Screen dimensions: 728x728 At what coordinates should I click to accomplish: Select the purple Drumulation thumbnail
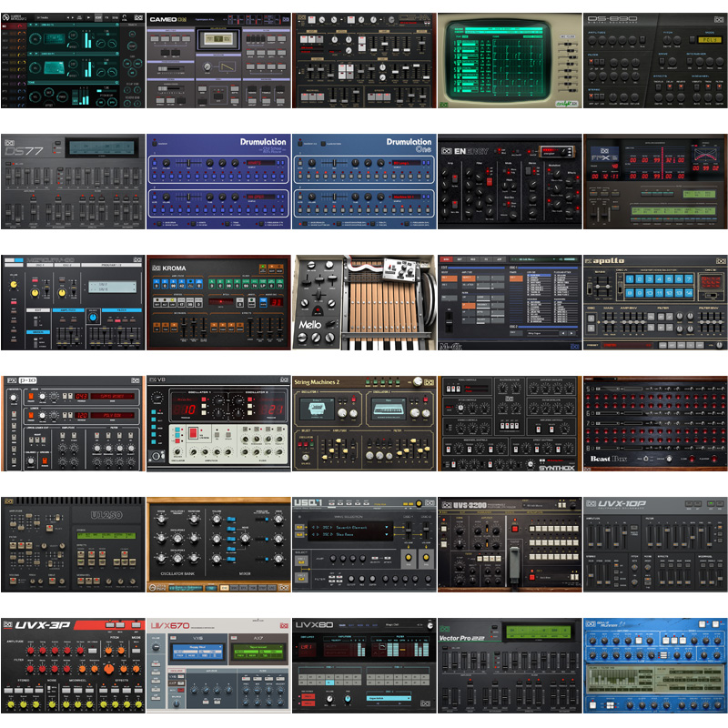pos(218,181)
